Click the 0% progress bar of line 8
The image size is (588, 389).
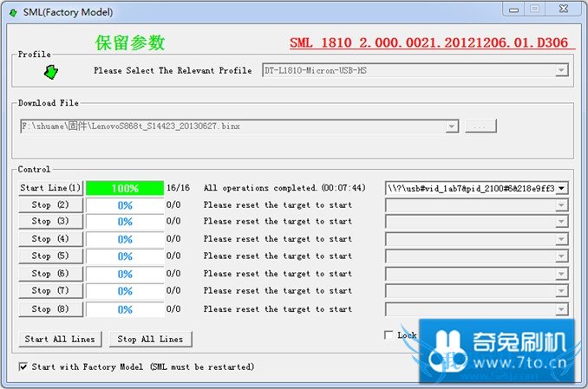click(125, 309)
